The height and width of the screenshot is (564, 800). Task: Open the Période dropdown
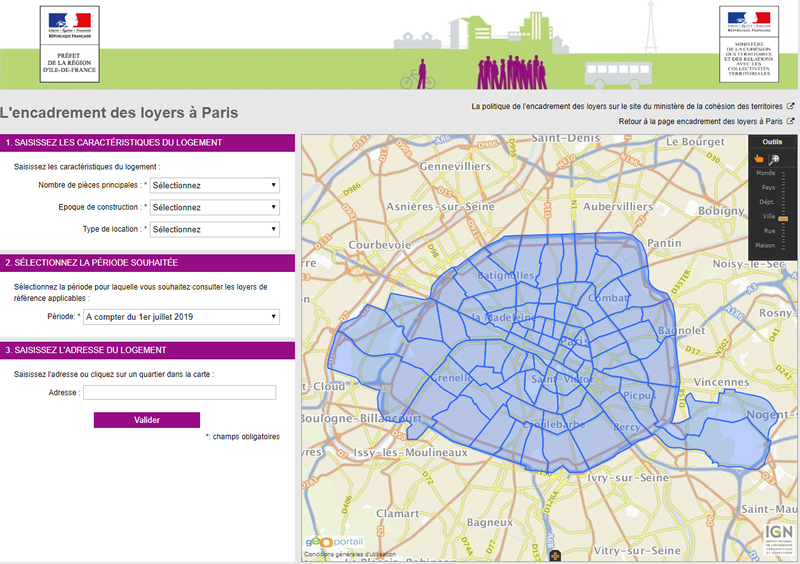(x=181, y=317)
